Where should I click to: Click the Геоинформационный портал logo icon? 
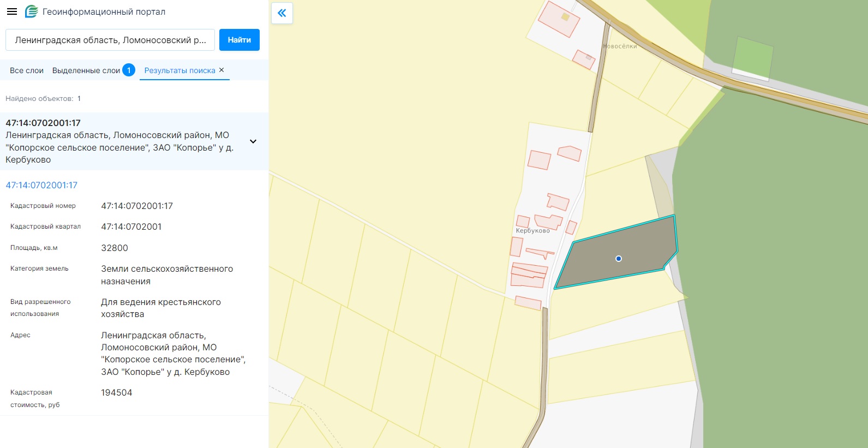click(x=32, y=11)
